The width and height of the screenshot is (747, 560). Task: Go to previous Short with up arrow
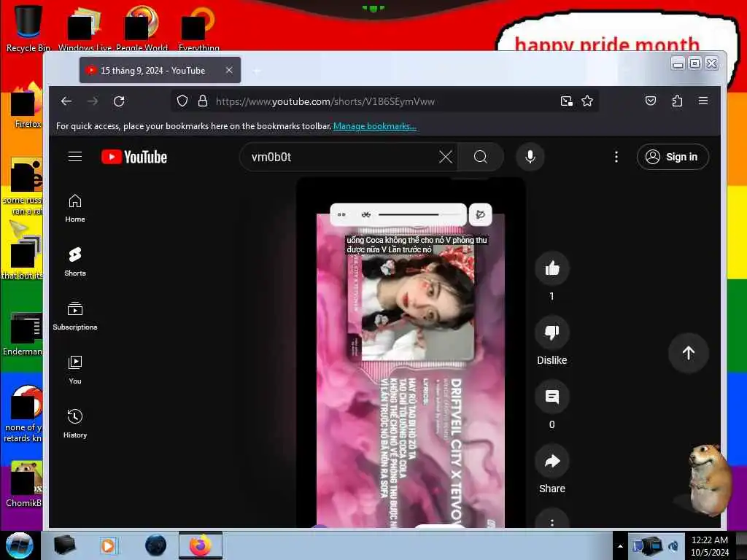tap(689, 353)
